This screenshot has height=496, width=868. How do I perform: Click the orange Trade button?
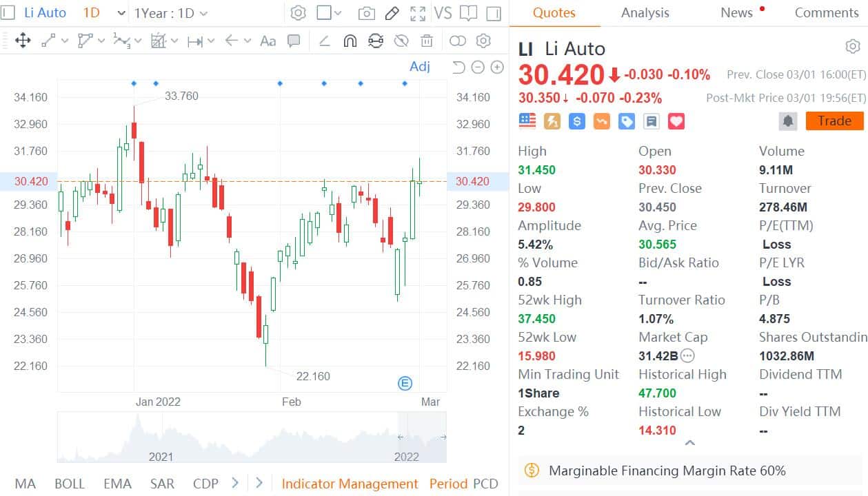[834, 121]
